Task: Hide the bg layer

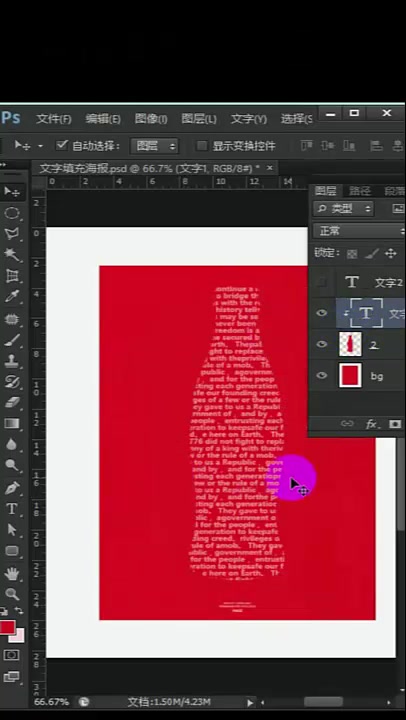Action: pyautogui.click(x=322, y=376)
